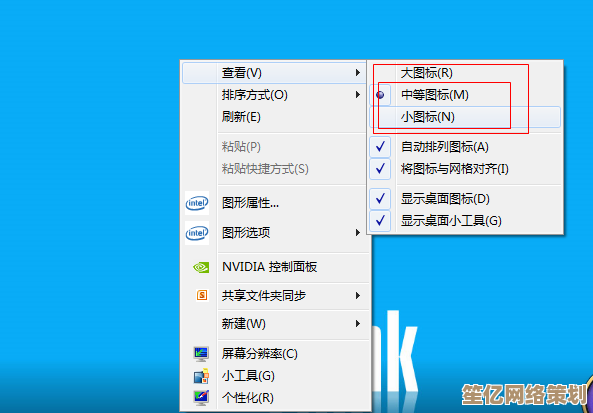The width and height of the screenshot is (593, 413).
Task: Expand arrow next to 查看(V)
Action: (x=358, y=73)
